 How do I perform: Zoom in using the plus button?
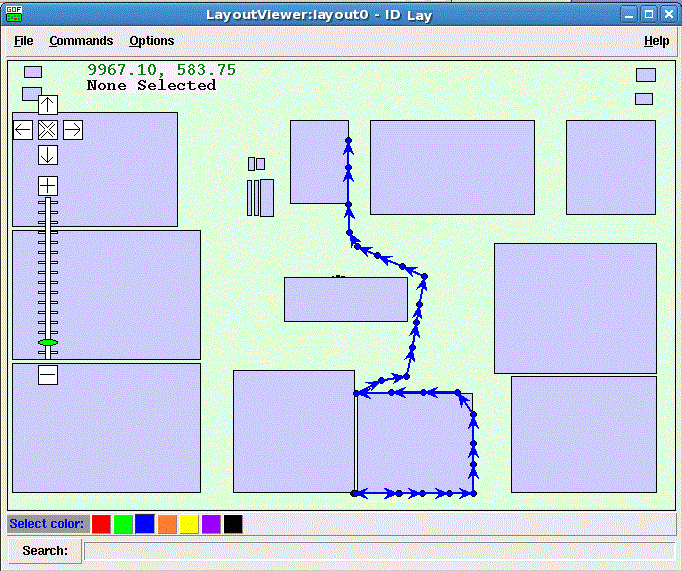pyautogui.click(x=48, y=185)
